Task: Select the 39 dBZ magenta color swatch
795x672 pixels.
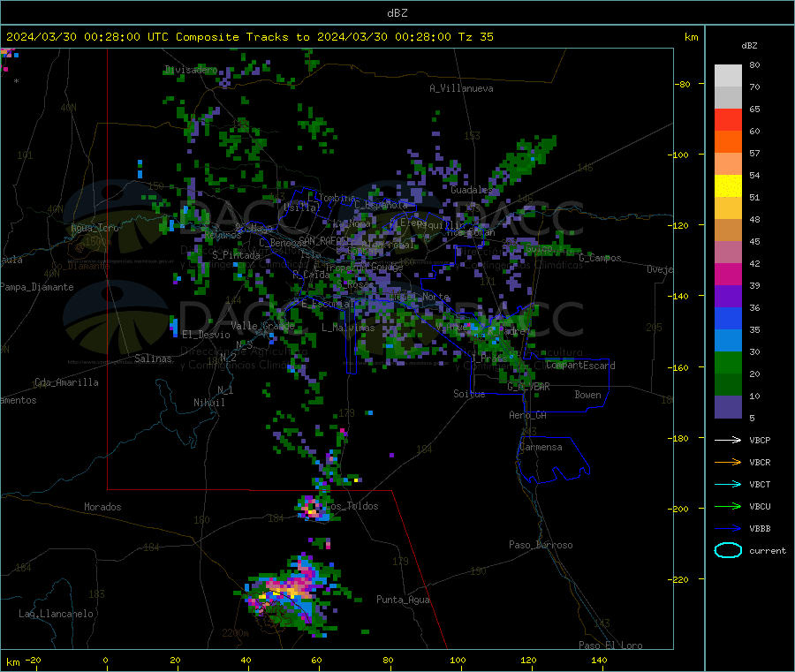Action: coord(728,274)
